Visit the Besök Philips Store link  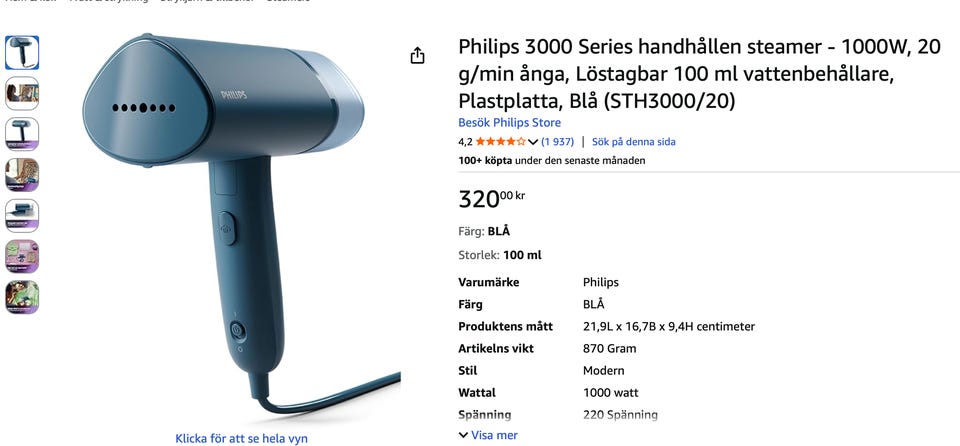point(509,123)
